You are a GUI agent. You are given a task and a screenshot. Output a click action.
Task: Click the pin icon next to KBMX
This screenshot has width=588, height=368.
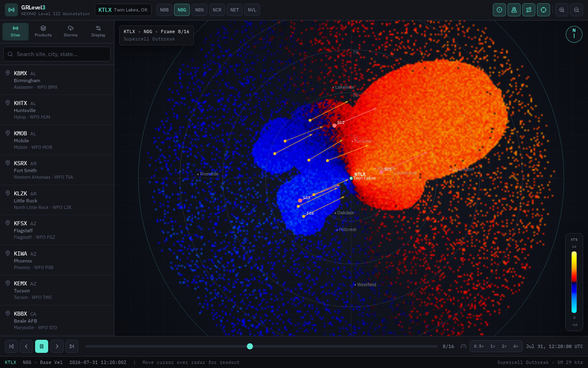(7, 73)
